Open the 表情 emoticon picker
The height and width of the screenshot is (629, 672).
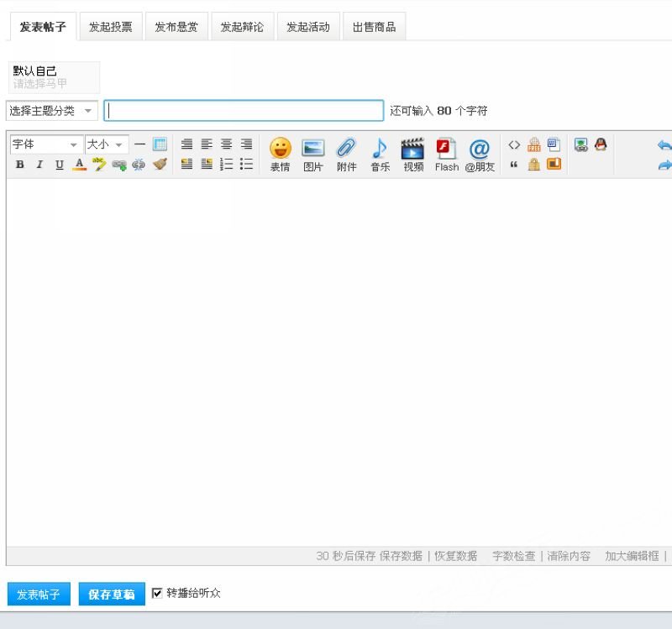pos(280,154)
